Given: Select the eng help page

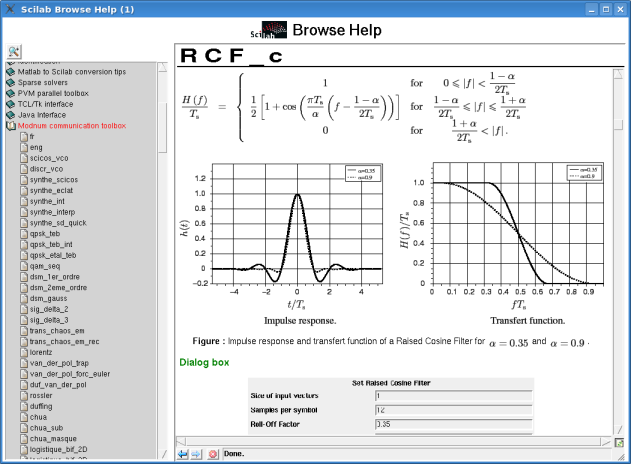Looking at the screenshot, I should coord(36,148).
